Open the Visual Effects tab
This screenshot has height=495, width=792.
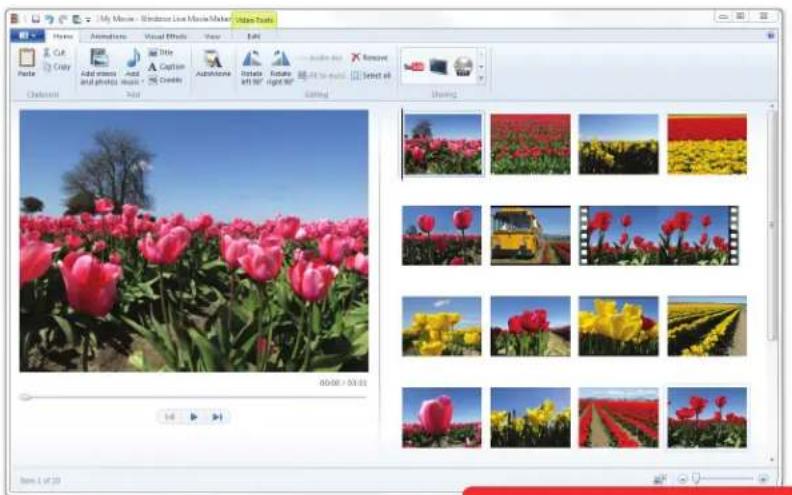[x=165, y=36]
